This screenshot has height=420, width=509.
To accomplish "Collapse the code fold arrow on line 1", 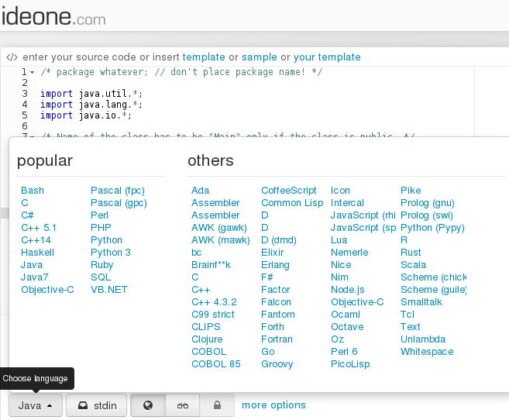I will tap(32, 72).
